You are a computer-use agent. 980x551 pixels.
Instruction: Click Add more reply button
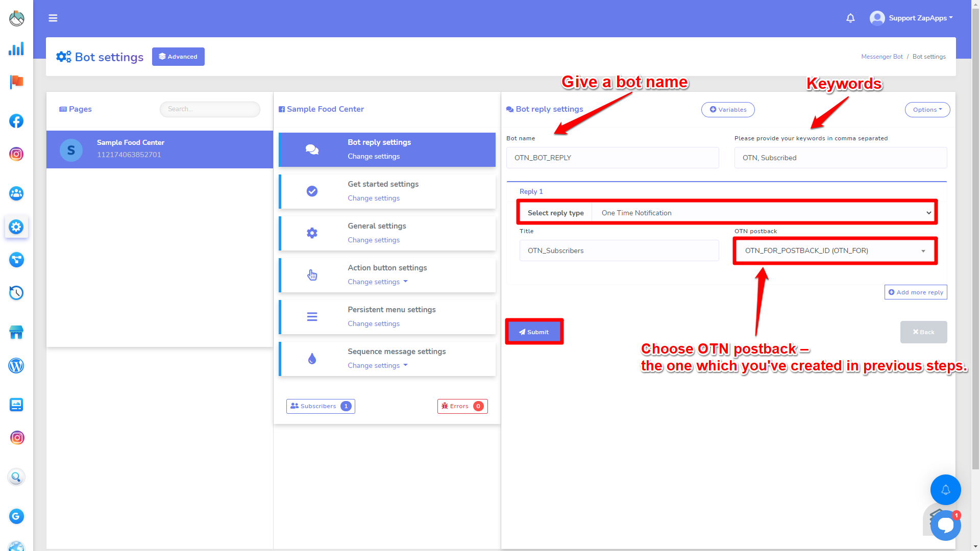click(x=916, y=292)
